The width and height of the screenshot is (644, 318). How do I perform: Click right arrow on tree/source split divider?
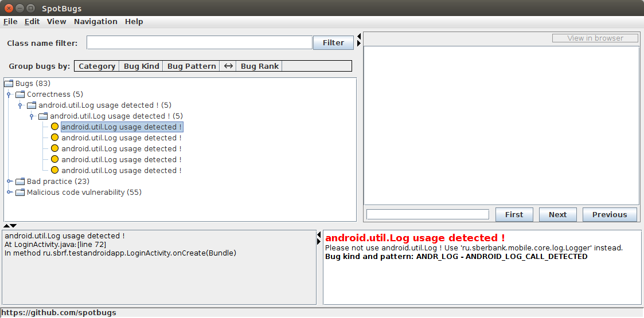point(360,43)
